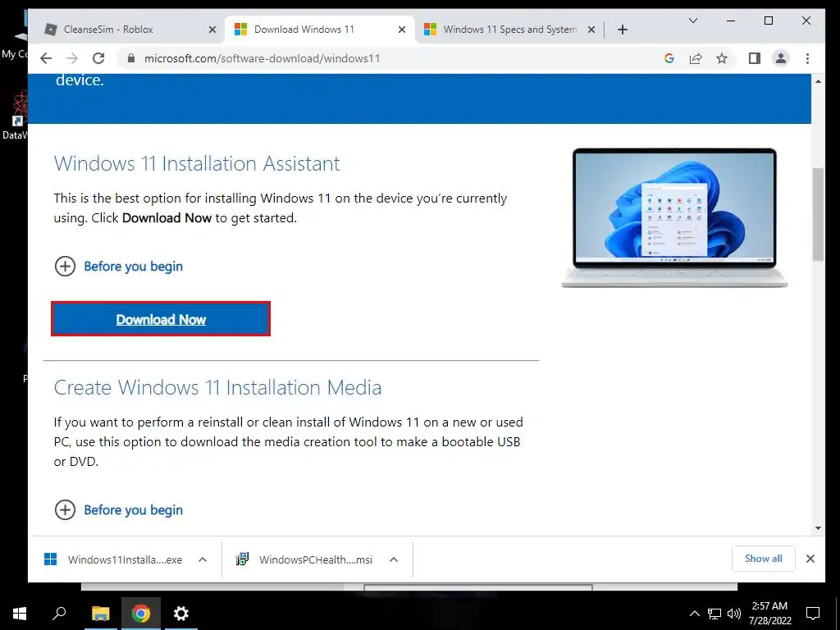Screen dimensions: 840x630
Task: Click the scrollbar up arrow
Action: coord(818,81)
